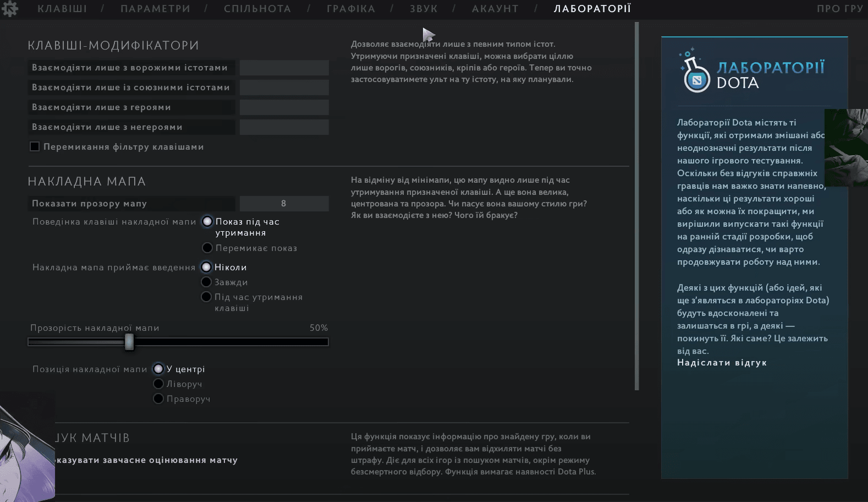
Task: Click the 50% transparency value
Action: (318, 328)
